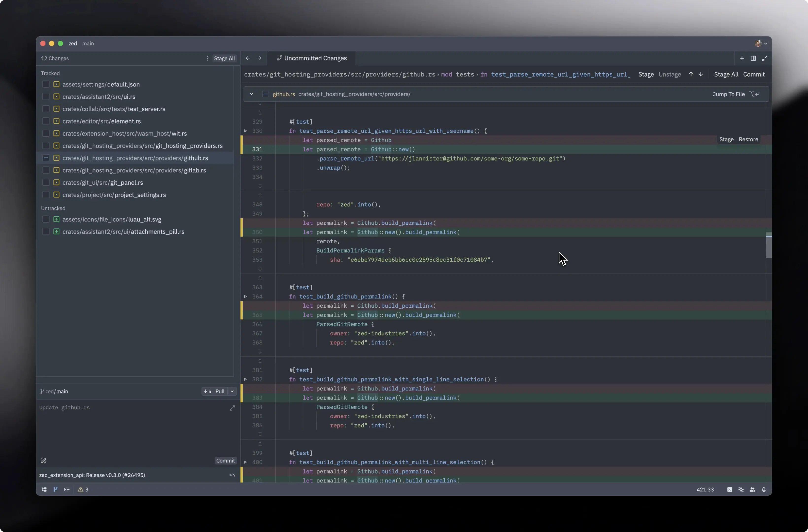Open the git panel three-dot menu
The width and height of the screenshot is (808, 532).
tap(207, 58)
